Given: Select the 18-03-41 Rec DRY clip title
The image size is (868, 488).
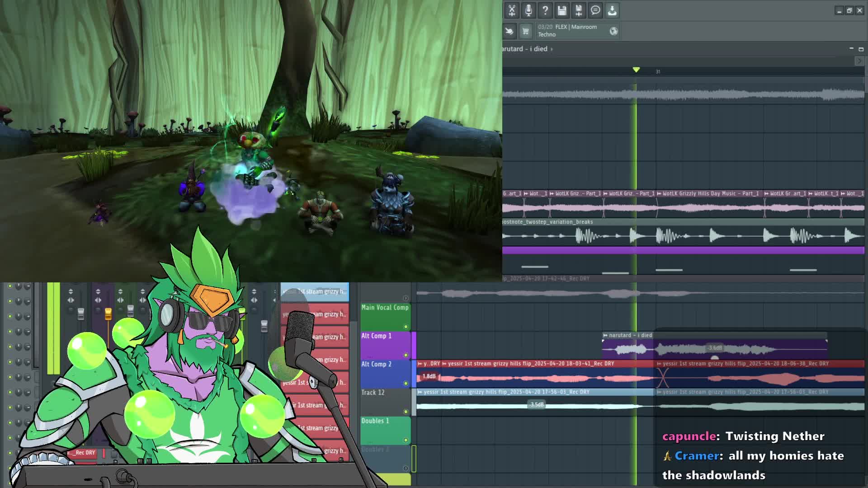Looking at the screenshot, I should (x=531, y=363).
